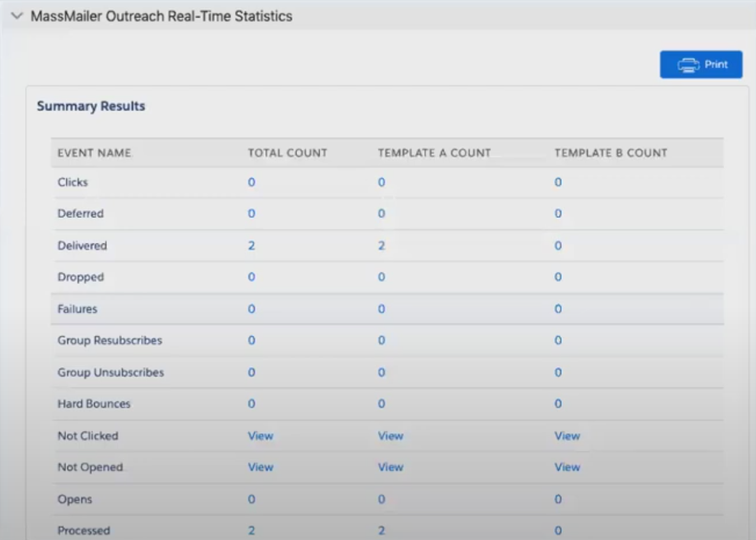Open Delivered Template B count
756x540 pixels.
pos(558,246)
